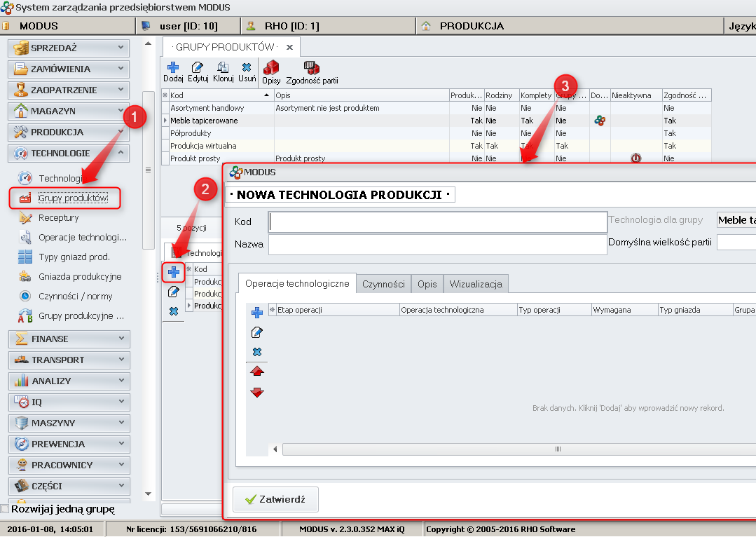756x537 pixels.
Task: Open Receptury in the sidebar
Action: [x=59, y=218]
